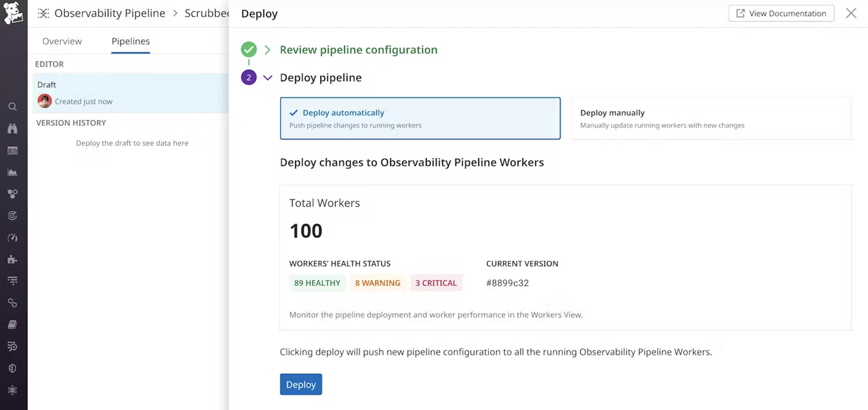This screenshot has width=868, height=410.
Task: Click the Observability Pipeline breadcrumb
Action: (x=110, y=13)
